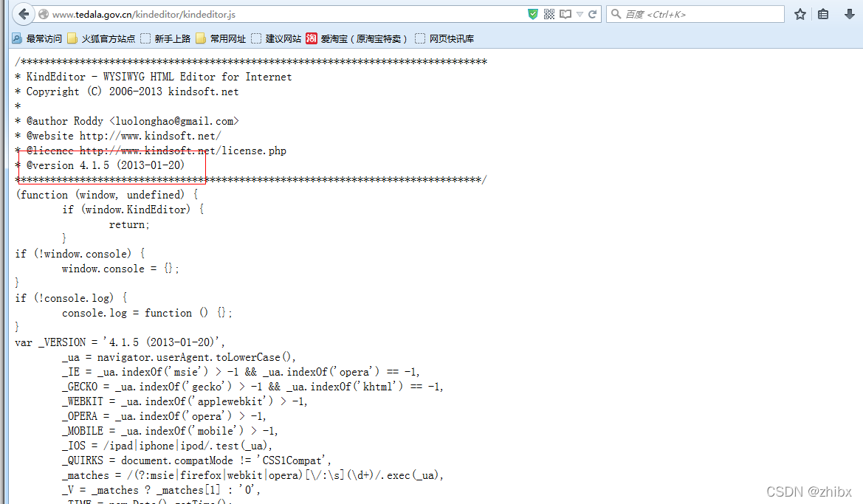Click the '_GECKO' gecko line
Viewport: 863px width, 504px height.
click(252, 386)
